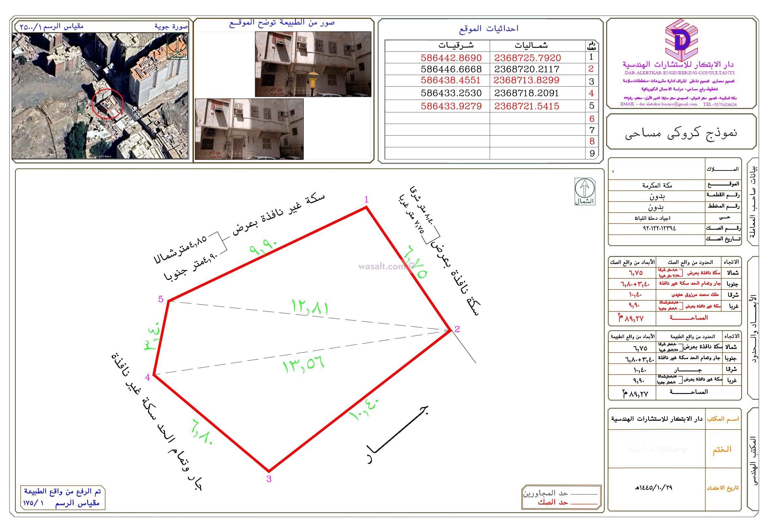The width and height of the screenshot is (769, 532).
Task: Click the company email address
Action: click(668, 104)
